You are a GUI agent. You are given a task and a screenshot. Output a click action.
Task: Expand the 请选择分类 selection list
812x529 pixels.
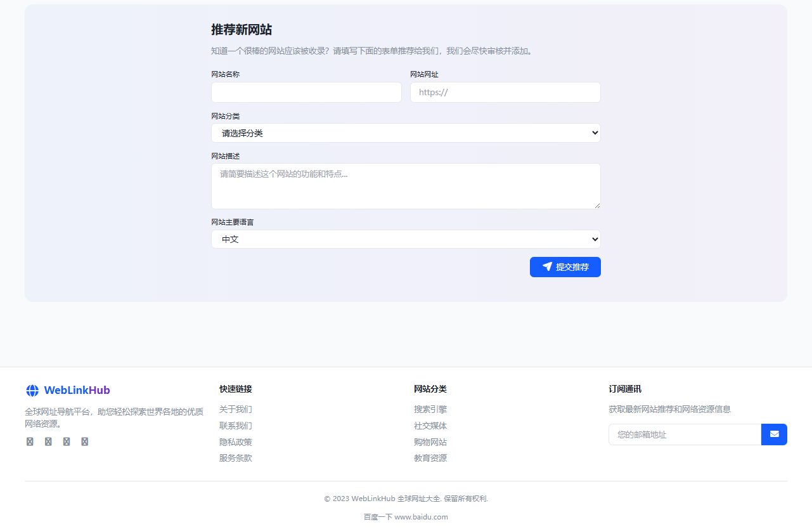[406, 133]
